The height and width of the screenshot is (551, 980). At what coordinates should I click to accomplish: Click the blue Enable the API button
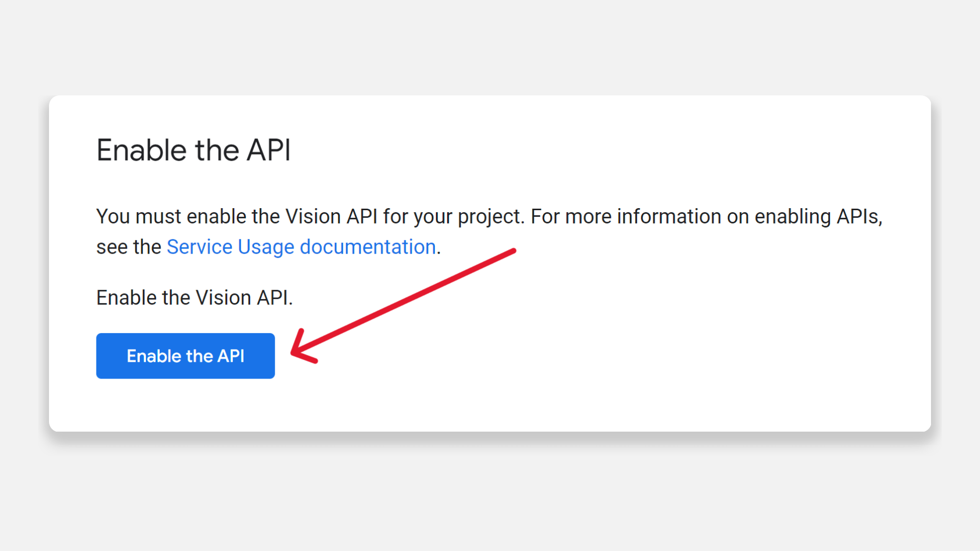[185, 356]
